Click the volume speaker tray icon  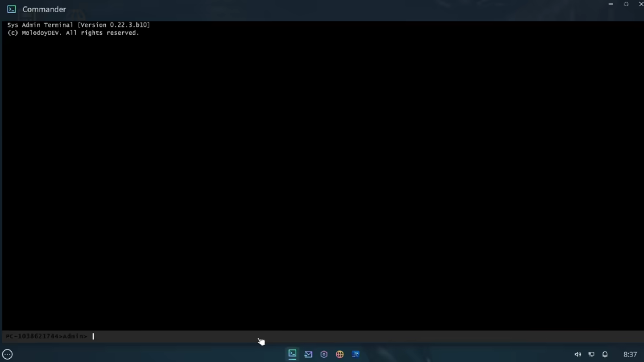point(577,354)
